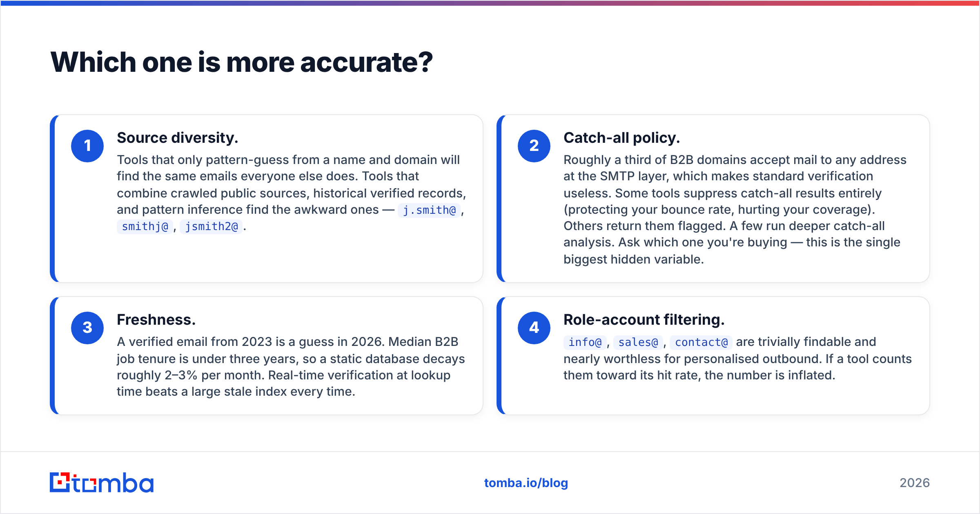Click the sales@ code tag
This screenshot has width=980, height=514.
[638, 342]
